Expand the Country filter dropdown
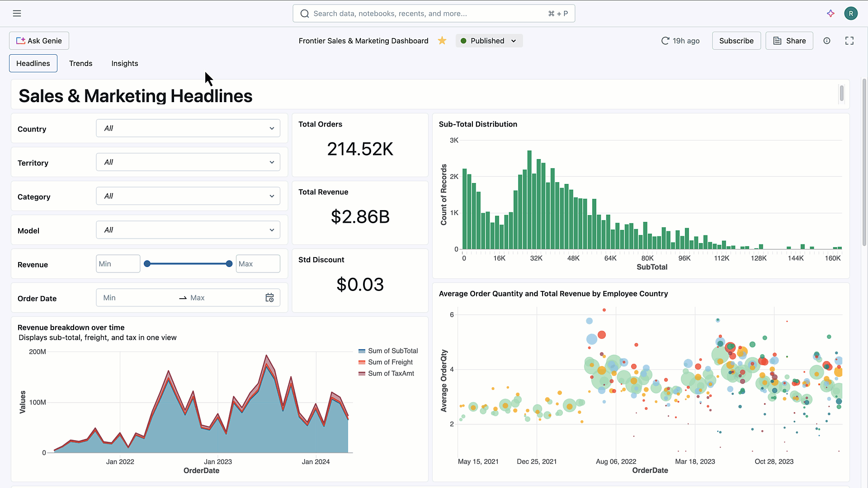Viewport: 868px width, 488px height. click(x=188, y=128)
